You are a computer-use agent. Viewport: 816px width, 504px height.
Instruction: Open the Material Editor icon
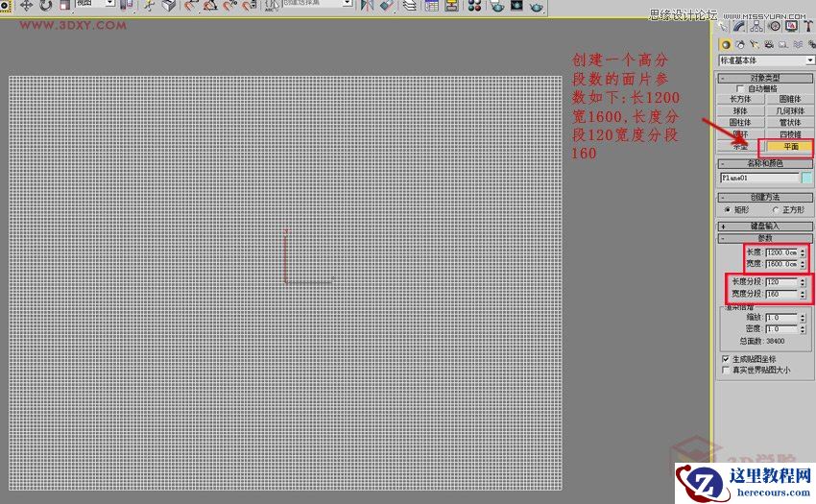point(474,5)
